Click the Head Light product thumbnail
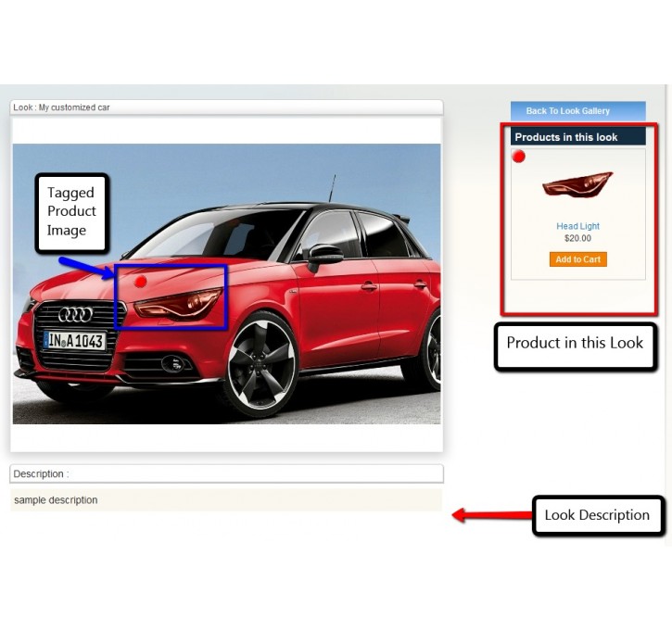Viewport: 672px width, 630px height. coord(577,185)
